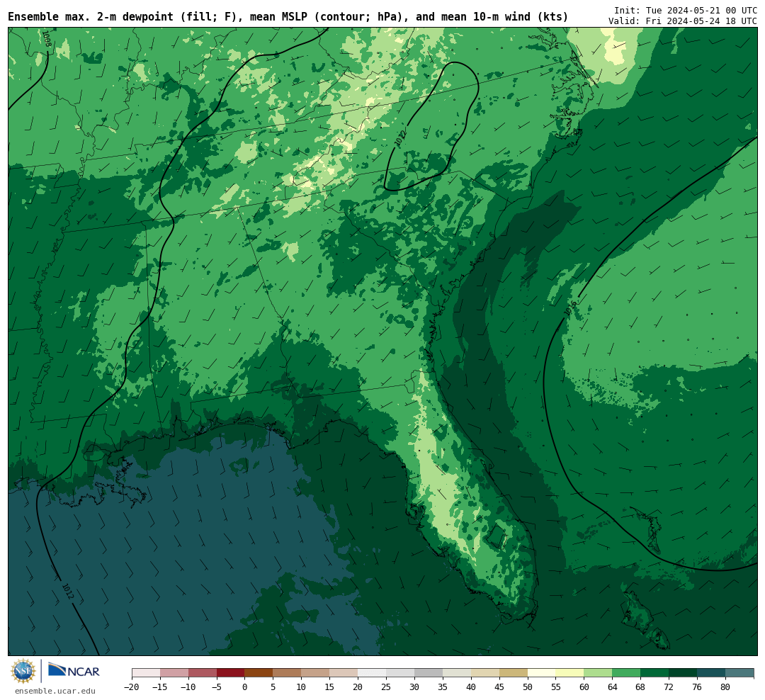Click the 64 colorbar tick label

[x=613, y=687]
